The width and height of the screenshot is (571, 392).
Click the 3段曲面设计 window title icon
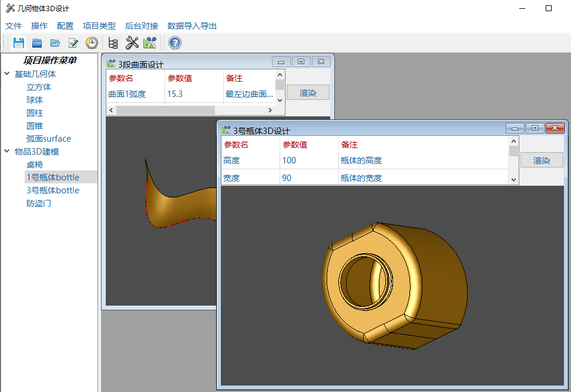point(110,63)
